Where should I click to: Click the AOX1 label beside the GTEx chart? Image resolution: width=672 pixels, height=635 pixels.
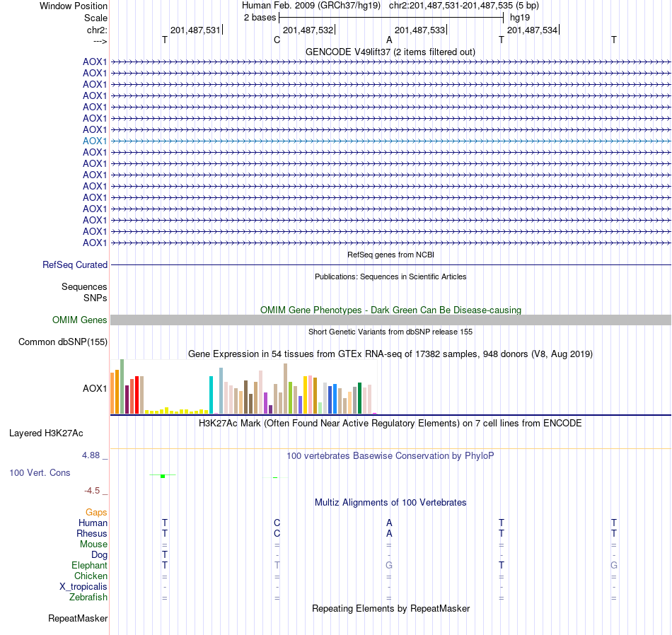(x=95, y=389)
